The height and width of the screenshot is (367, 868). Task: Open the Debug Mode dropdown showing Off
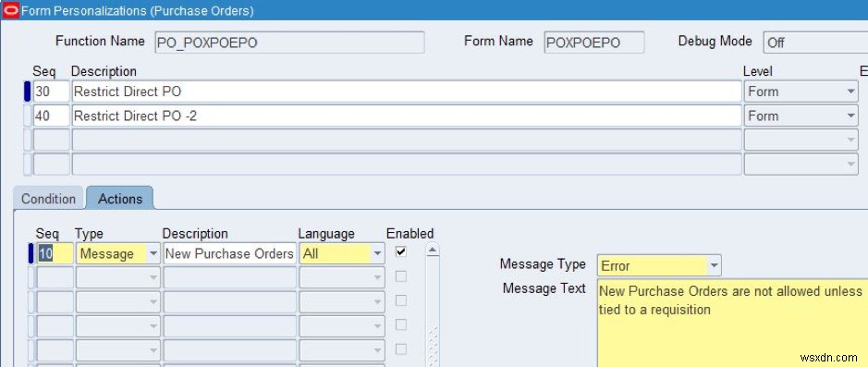click(x=815, y=43)
